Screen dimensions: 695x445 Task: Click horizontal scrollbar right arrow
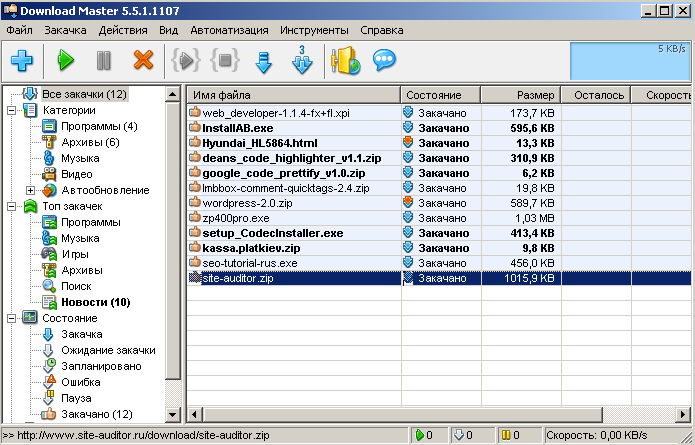click(684, 415)
